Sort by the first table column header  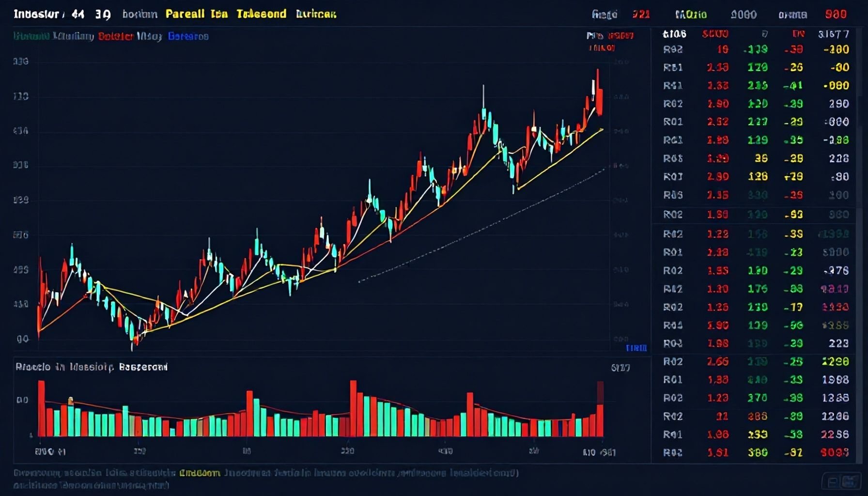coord(674,34)
